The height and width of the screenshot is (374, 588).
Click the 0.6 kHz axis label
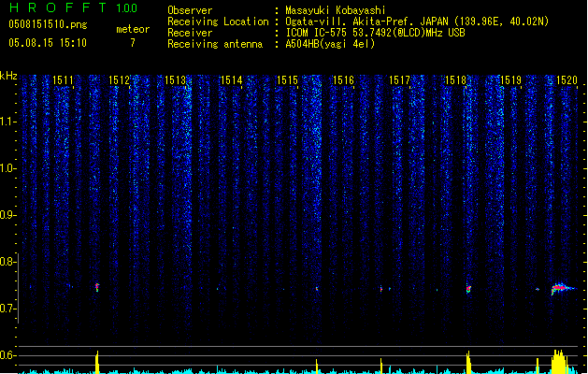pos(8,355)
